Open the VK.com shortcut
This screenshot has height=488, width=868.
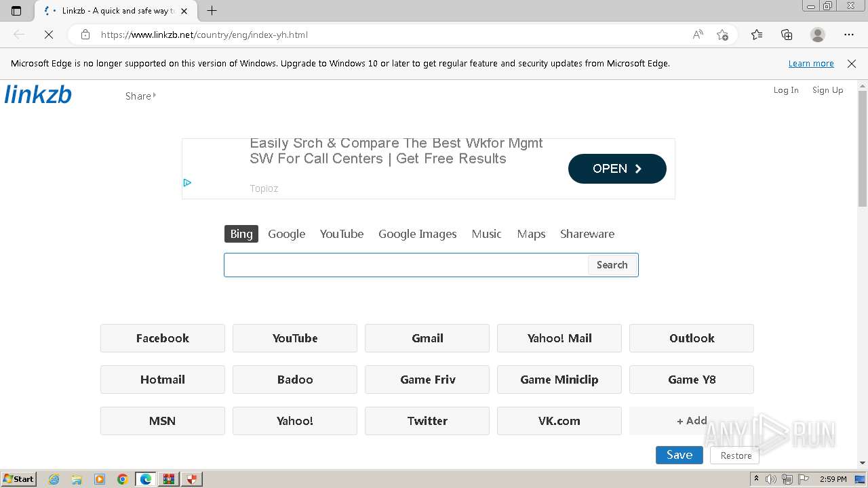point(559,421)
